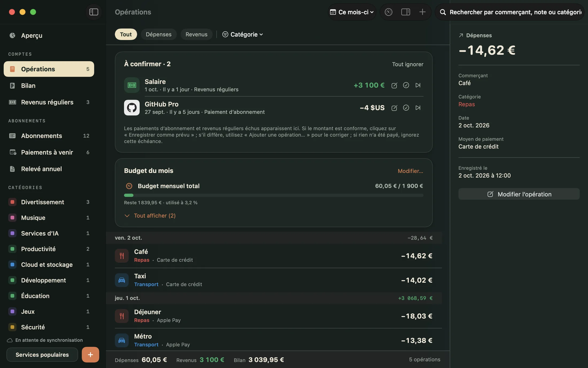Screen dimensions: 588x368
Task: Open Services populaires button
Action: click(x=42, y=355)
